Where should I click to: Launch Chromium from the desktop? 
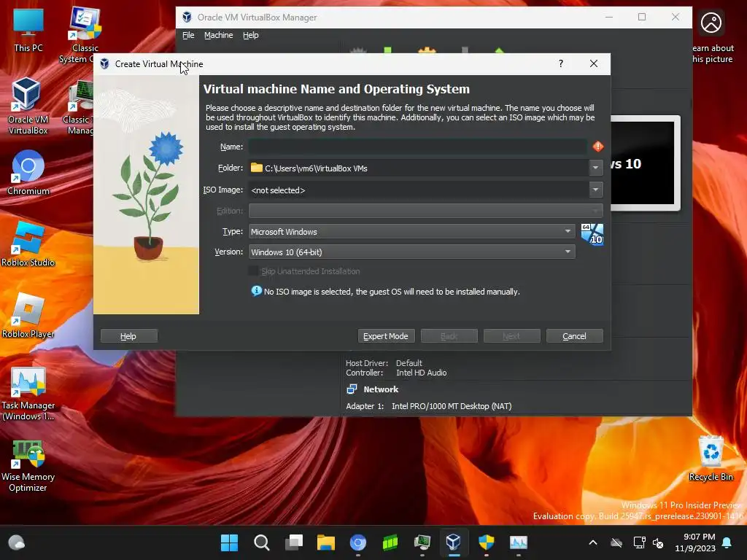pos(28,172)
